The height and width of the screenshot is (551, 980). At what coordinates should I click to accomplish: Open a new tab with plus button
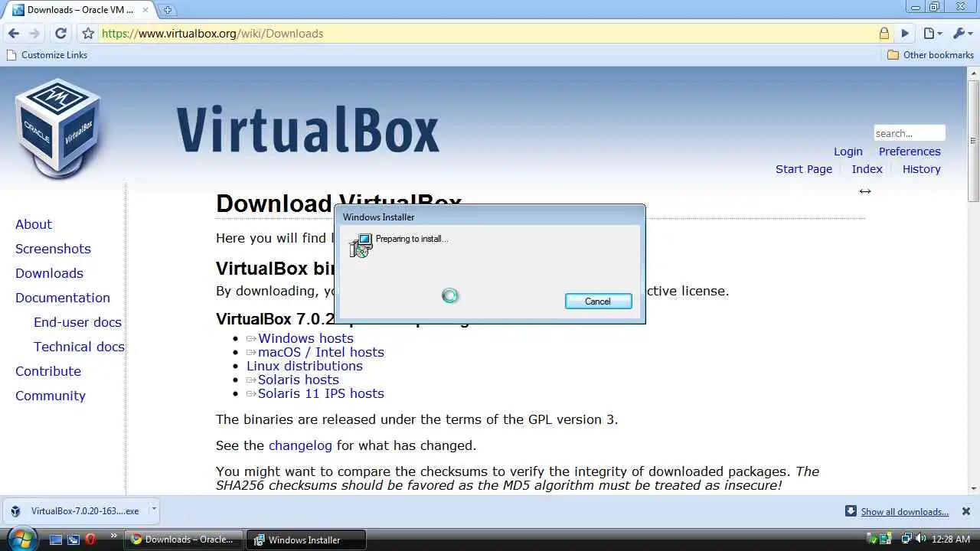pos(168,10)
